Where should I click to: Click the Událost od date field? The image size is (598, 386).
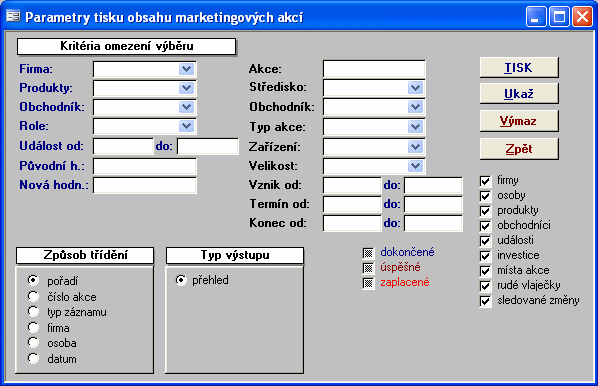pos(123,146)
